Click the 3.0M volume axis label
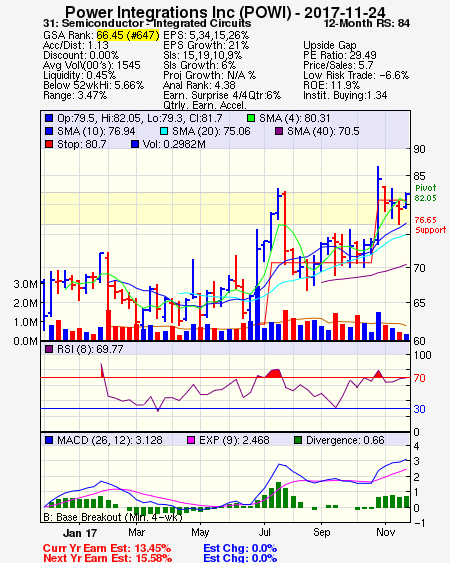The height and width of the screenshot is (563, 450). [x=25, y=284]
